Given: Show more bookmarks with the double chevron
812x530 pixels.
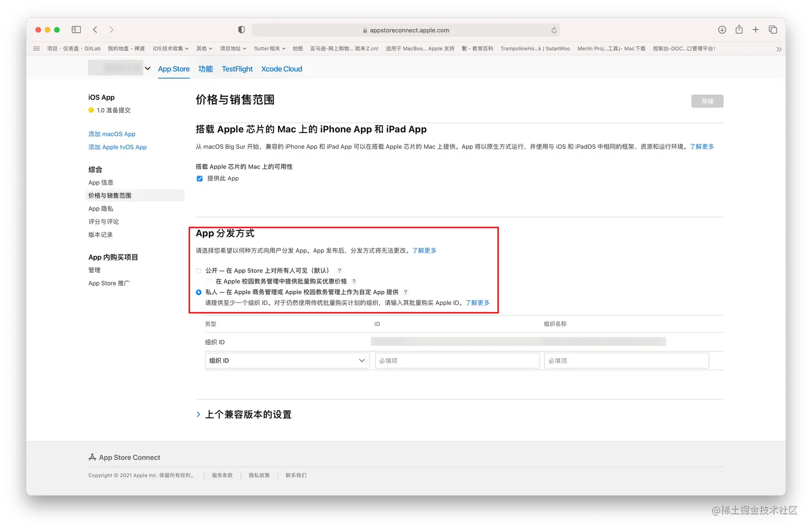Looking at the screenshot, I should (x=779, y=49).
